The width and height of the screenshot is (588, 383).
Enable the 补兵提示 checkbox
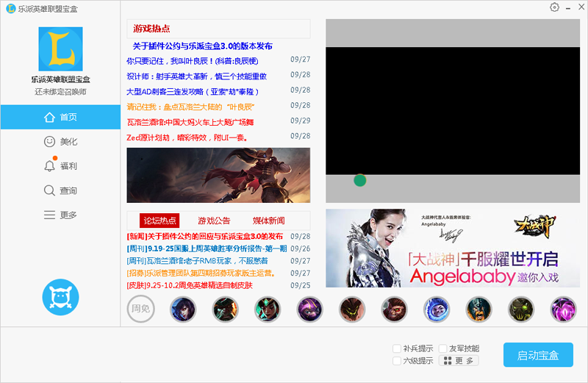(x=398, y=348)
